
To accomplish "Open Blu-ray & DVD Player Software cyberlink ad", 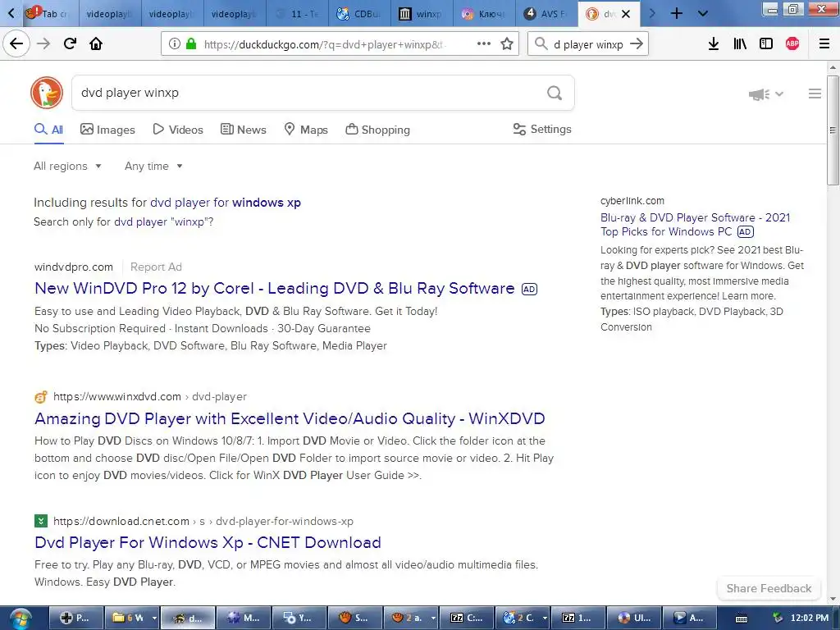I will pos(695,225).
